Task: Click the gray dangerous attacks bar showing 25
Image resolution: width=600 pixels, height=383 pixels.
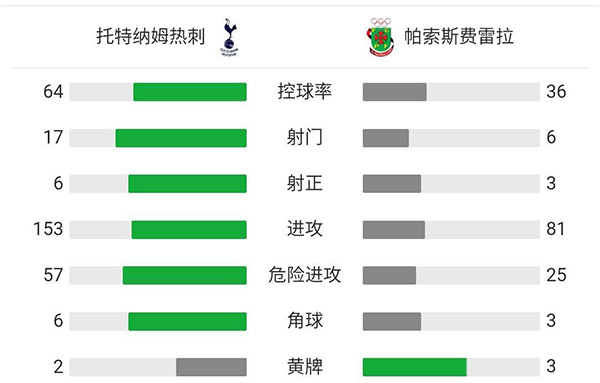Action: pos(389,275)
